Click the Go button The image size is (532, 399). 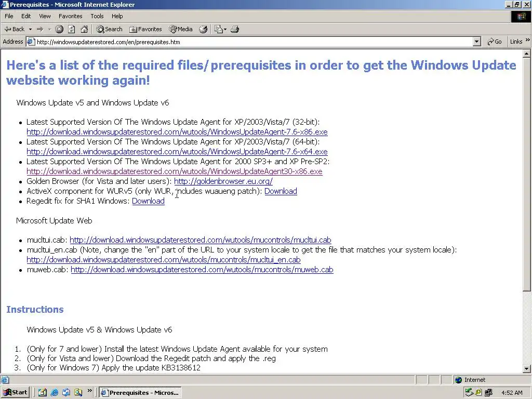[495, 42]
